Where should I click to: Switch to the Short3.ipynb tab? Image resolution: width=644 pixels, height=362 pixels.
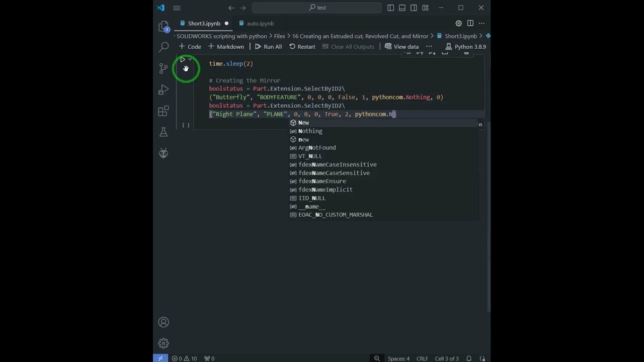tap(204, 23)
